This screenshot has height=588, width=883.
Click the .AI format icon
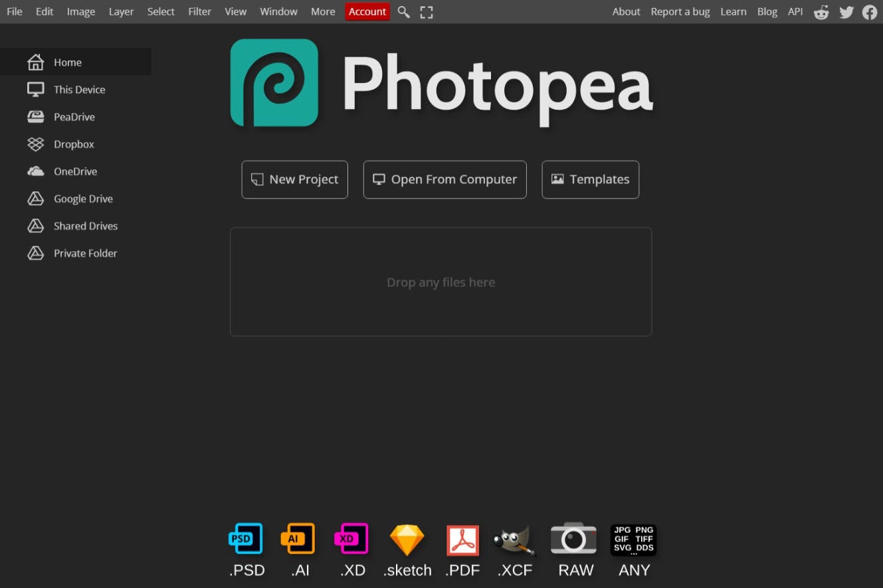tap(298, 539)
